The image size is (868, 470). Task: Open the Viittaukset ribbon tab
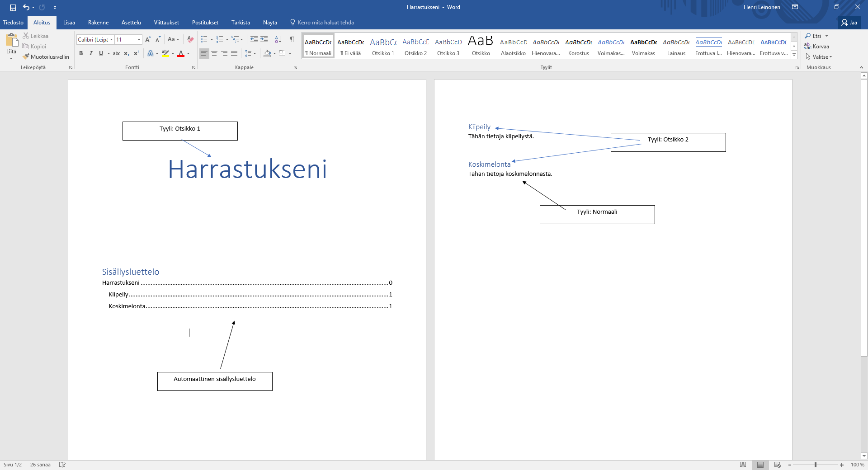point(166,23)
